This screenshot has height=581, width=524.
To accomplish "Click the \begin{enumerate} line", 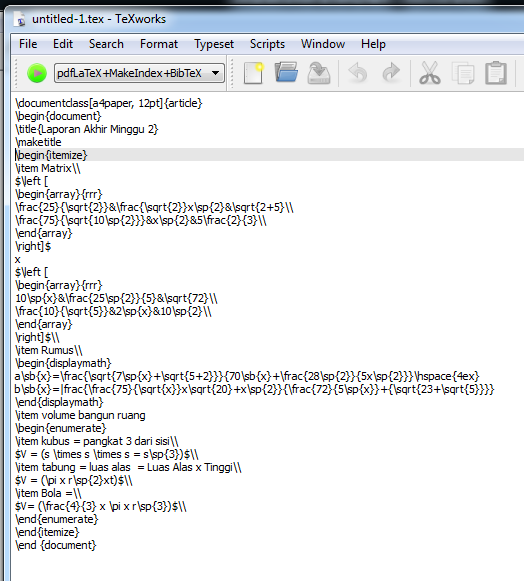I will coord(61,428).
